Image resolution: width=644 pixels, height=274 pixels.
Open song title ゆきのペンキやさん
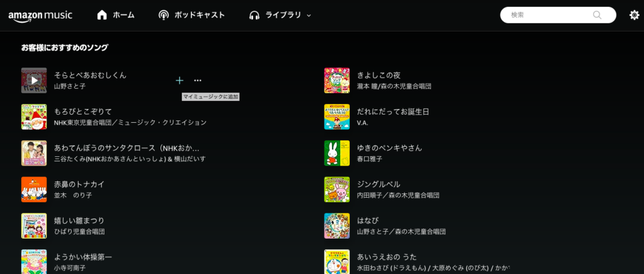tap(389, 148)
